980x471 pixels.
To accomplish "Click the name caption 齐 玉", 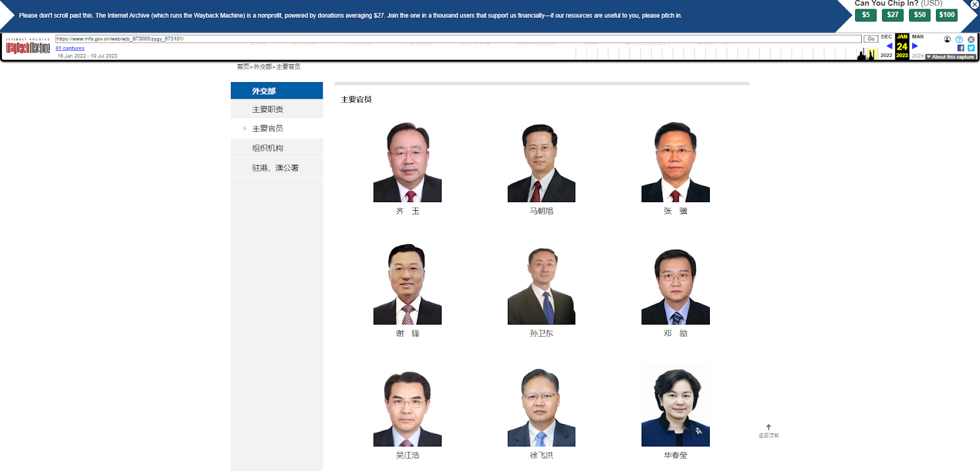I will click(x=407, y=211).
